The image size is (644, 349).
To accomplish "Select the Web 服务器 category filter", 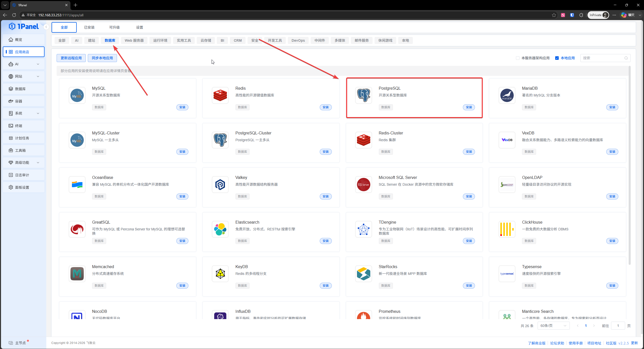I will point(134,40).
